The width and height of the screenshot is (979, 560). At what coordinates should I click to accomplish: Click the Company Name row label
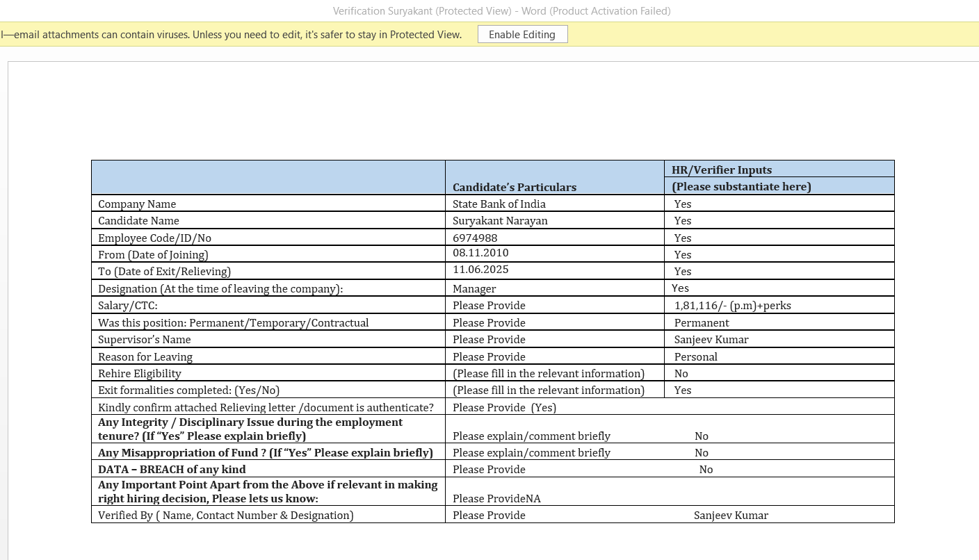(137, 204)
